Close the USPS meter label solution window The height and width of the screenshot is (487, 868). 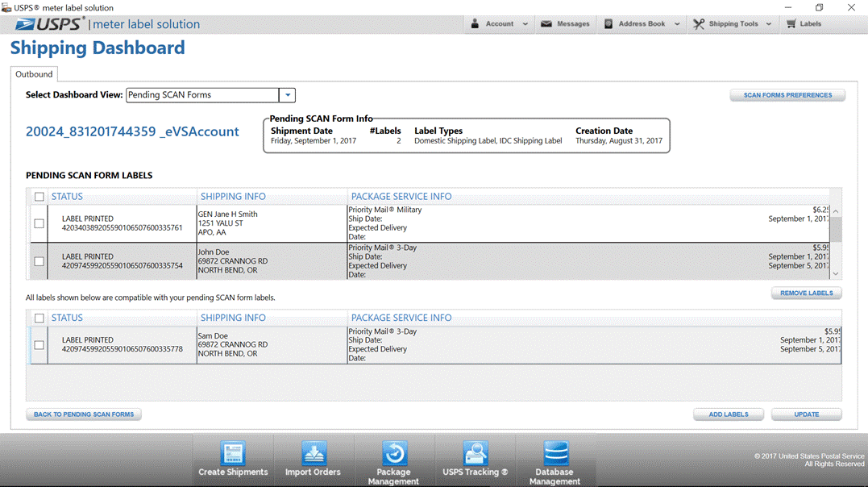point(851,8)
